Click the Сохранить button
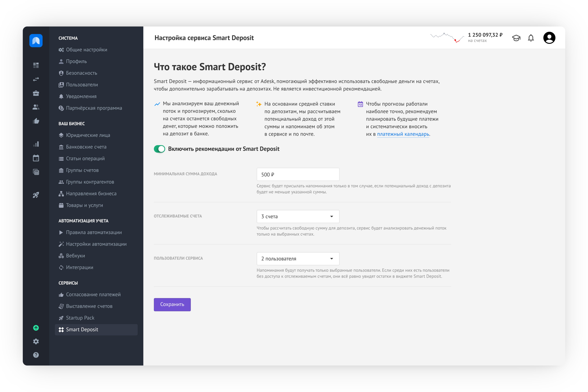The width and height of the screenshot is (588, 392). coord(172,305)
